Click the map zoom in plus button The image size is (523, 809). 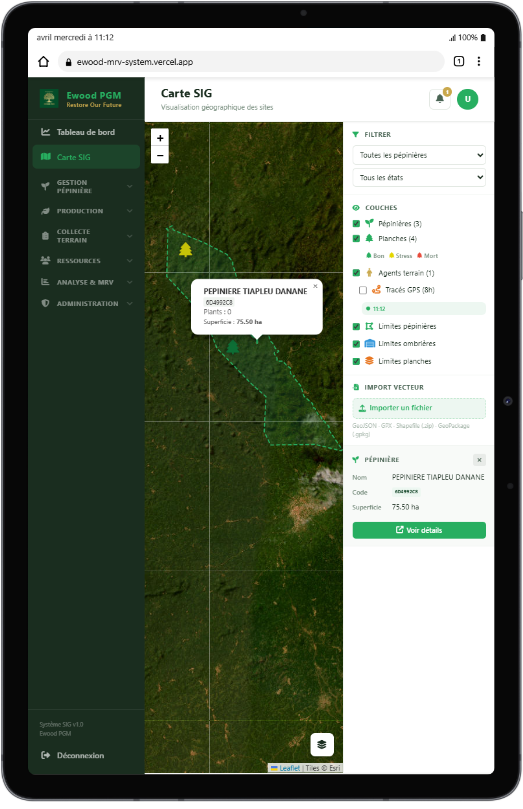coord(160,138)
